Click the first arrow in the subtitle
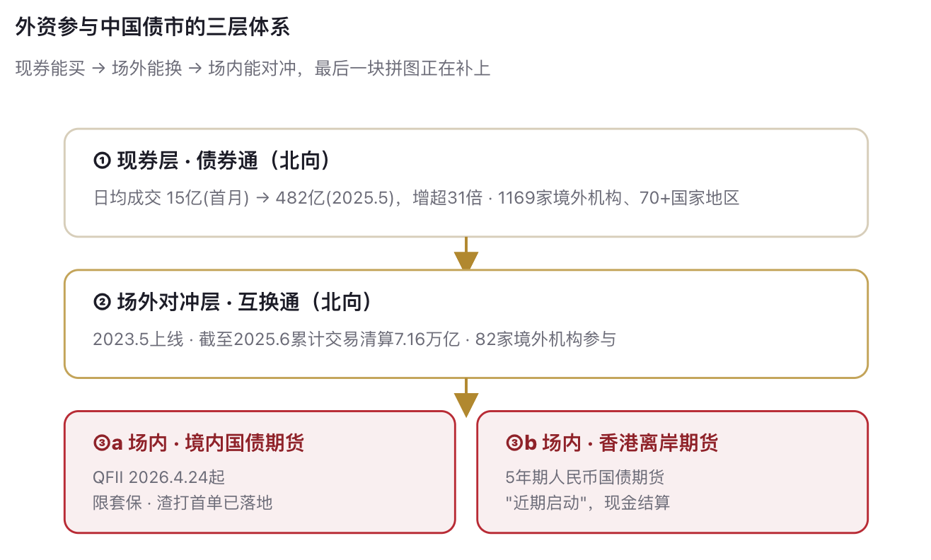931x560 pixels. 98,69
